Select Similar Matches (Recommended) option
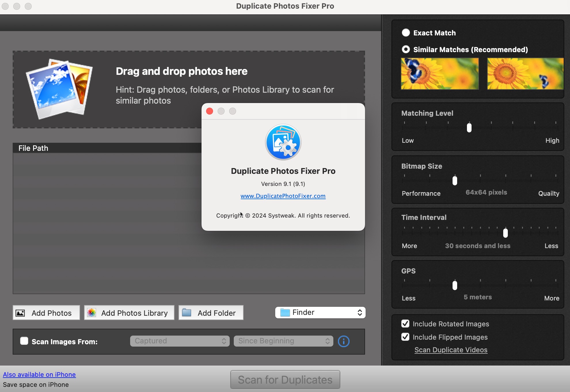 tap(406, 49)
